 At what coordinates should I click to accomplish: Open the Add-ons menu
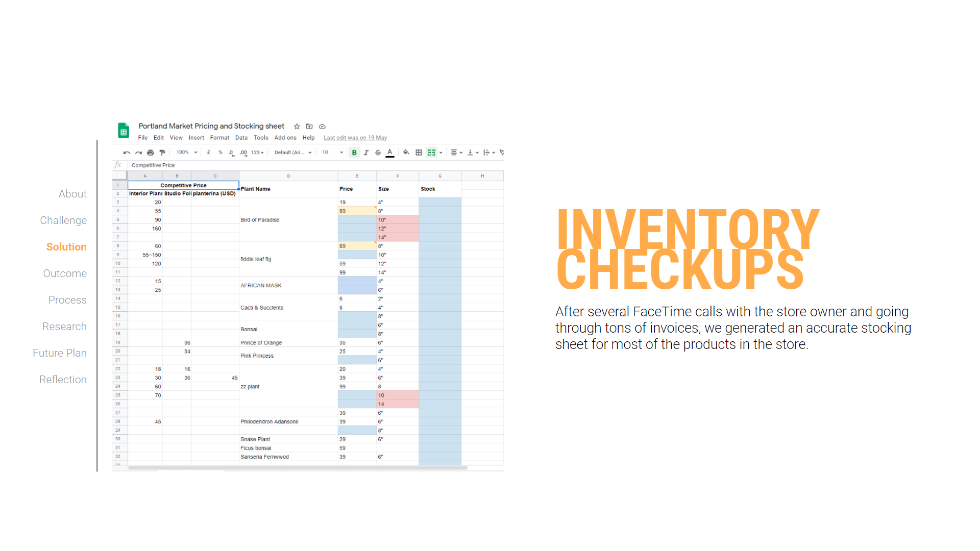coord(285,138)
